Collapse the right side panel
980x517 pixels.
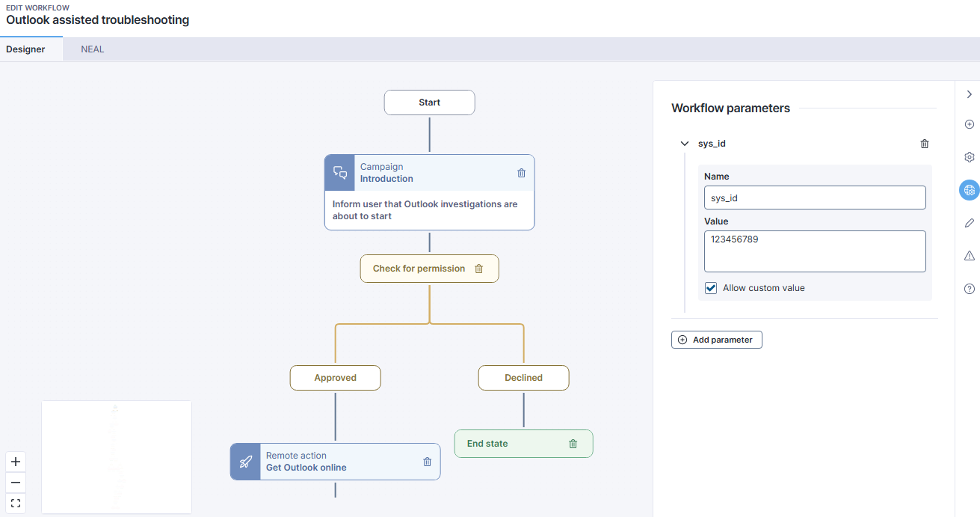coord(969,94)
